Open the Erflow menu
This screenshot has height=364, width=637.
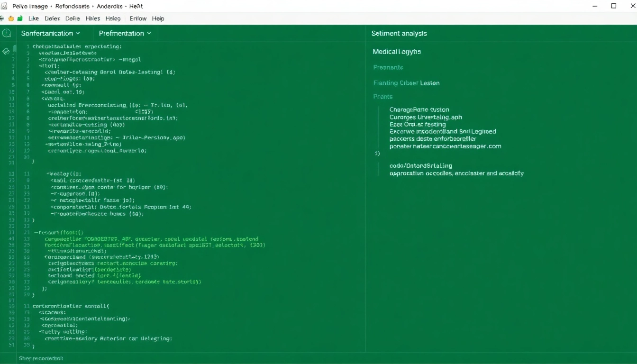tap(137, 18)
